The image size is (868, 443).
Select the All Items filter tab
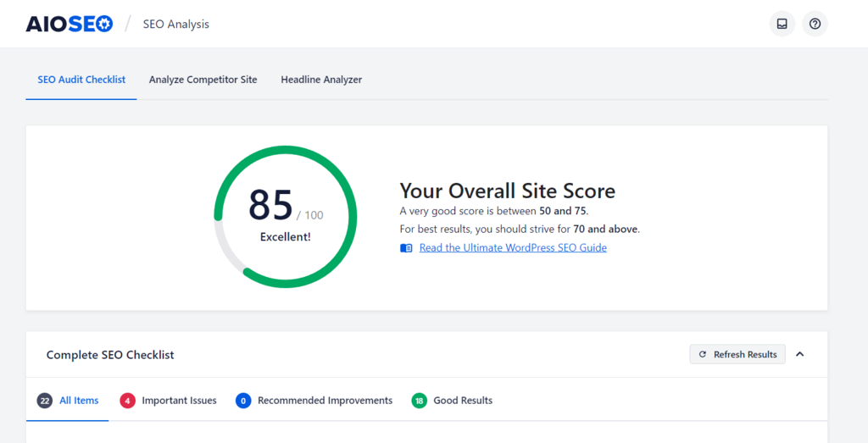tap(79, 401)
